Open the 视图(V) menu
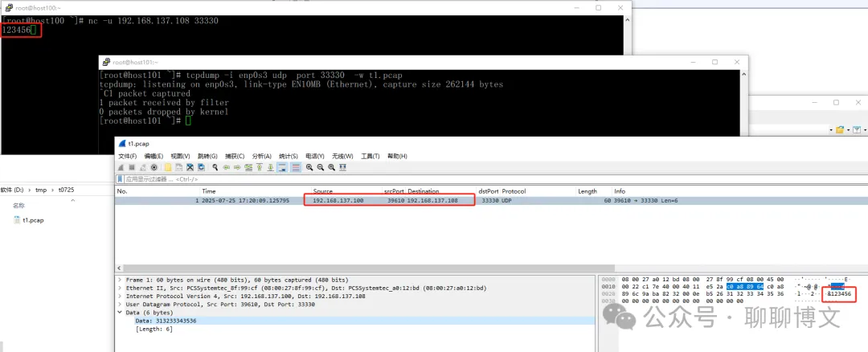The height and width of the screenshot is (352, 868). click(x=181, y=156)
